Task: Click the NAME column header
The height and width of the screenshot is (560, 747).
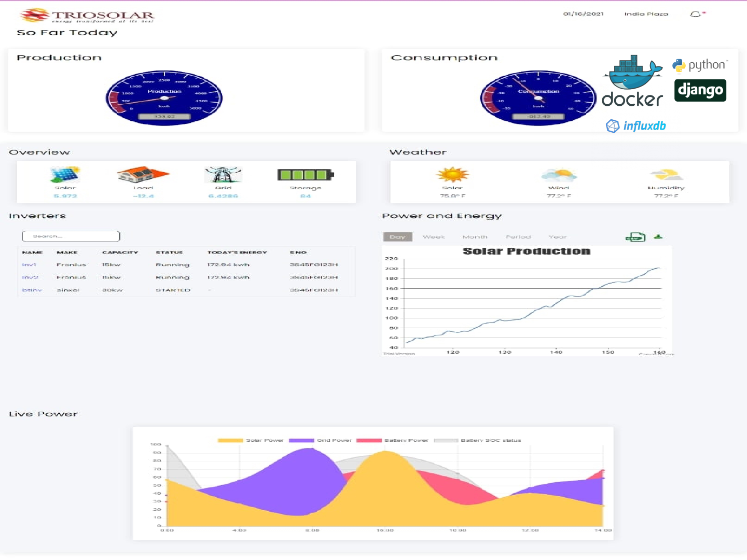Action: coord(32,253)
